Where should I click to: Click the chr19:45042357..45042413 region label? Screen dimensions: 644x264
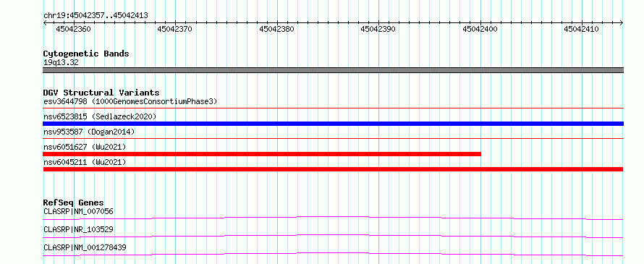[x=96, y=15]
